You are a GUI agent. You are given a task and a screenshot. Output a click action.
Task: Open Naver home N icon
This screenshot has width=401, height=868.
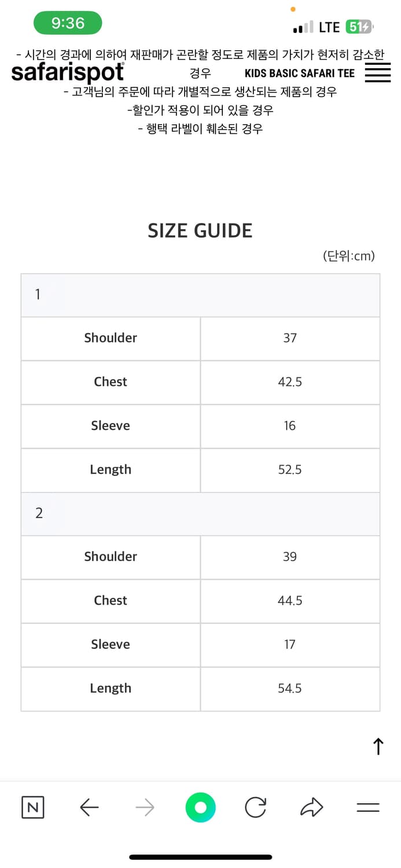point(33,807)
